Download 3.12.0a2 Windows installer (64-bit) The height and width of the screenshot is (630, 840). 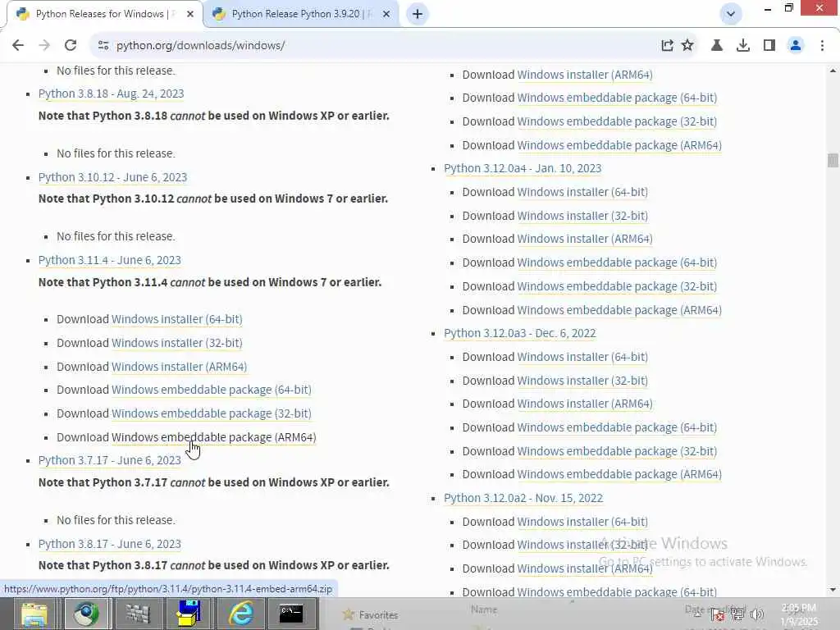[582, 523]
